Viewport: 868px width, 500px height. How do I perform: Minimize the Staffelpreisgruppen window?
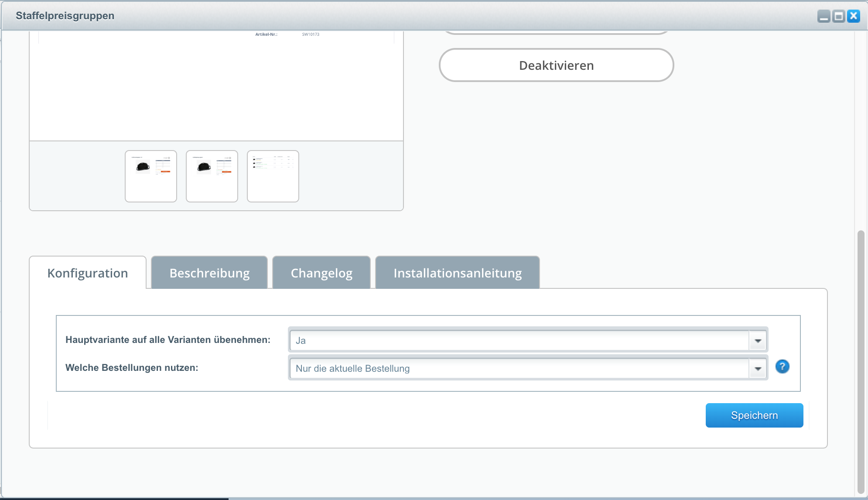[824, 17]
